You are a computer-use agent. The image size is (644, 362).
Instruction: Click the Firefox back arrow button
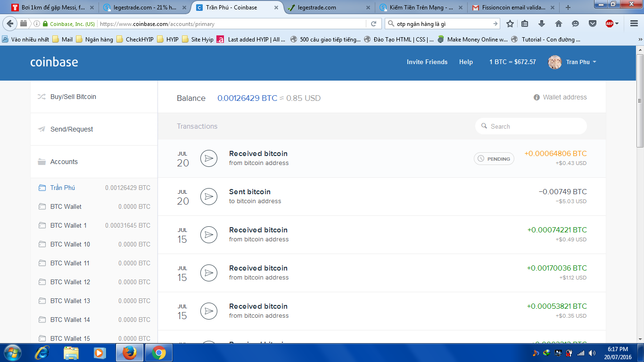10,24
